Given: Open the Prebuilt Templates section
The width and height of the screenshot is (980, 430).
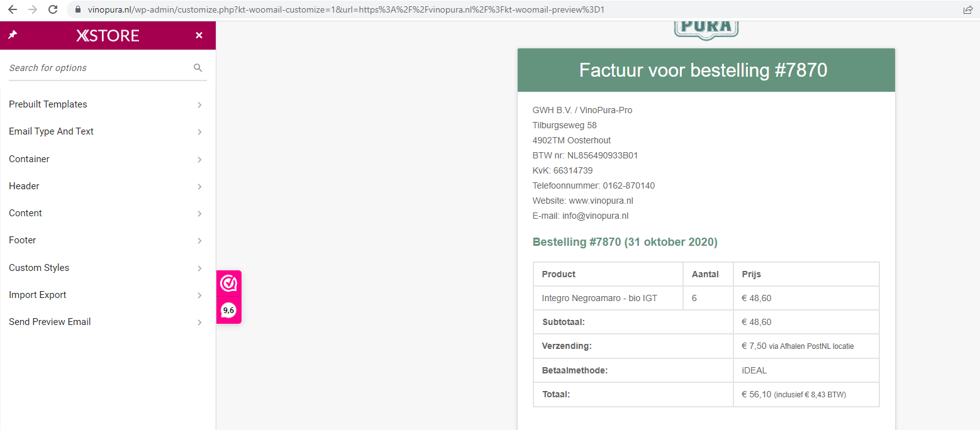Looking at the screenshot, I should 108,104.
